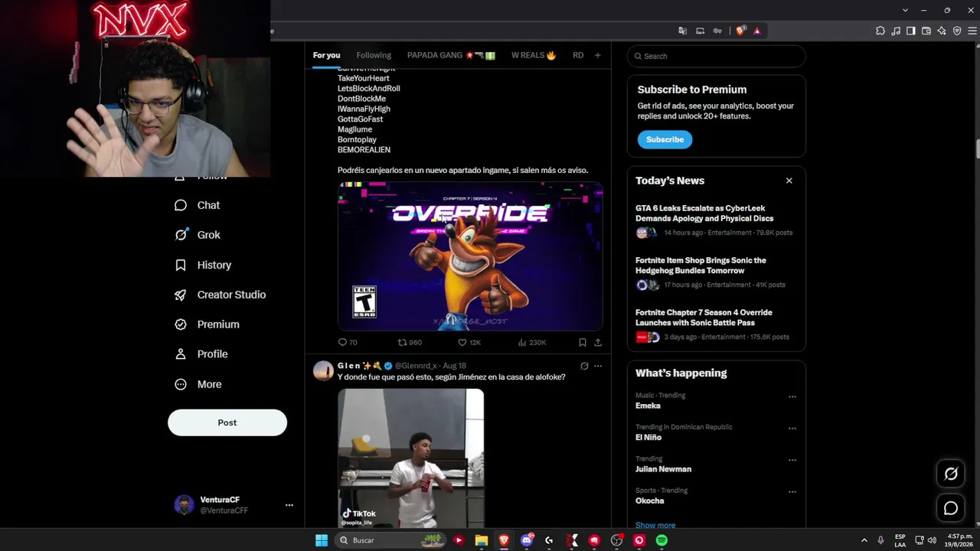Open the Julian Newman trending topic
Viewport: 980px width, 551px height.
pos(663,469)
